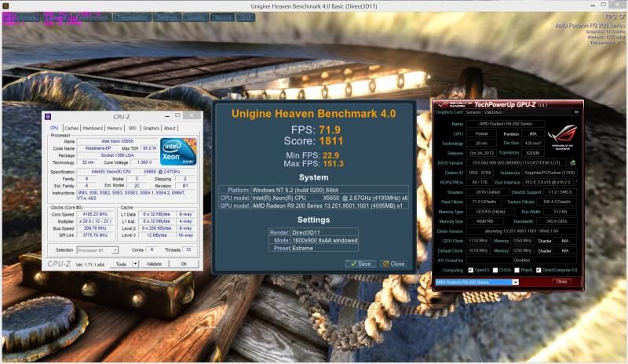
Task: Click the Preset Extreme setting row
Action: click(x=313, y=248)
